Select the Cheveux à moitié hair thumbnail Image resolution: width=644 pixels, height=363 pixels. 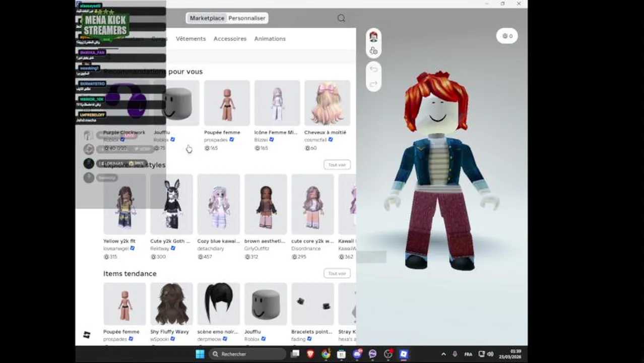pos(327,103)
